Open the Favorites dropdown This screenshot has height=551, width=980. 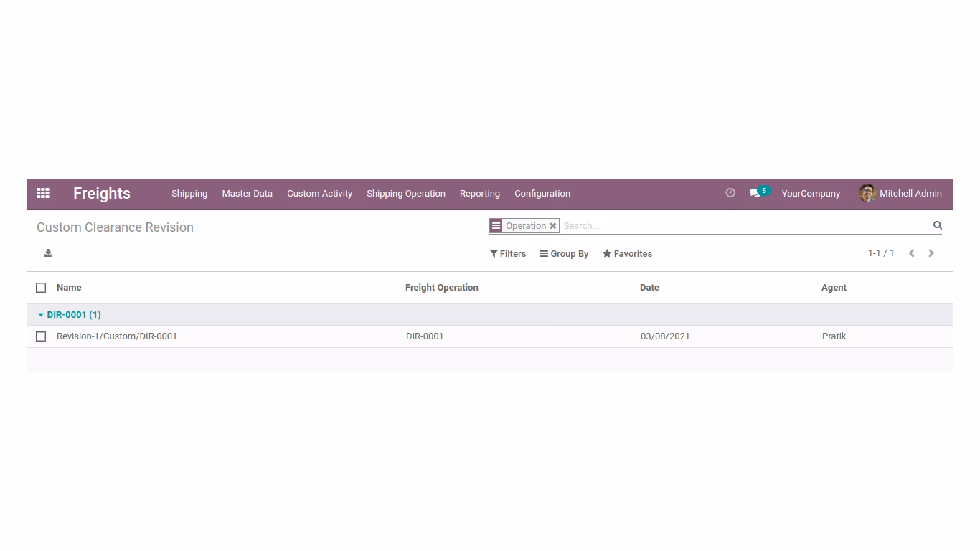coord(627,254)
